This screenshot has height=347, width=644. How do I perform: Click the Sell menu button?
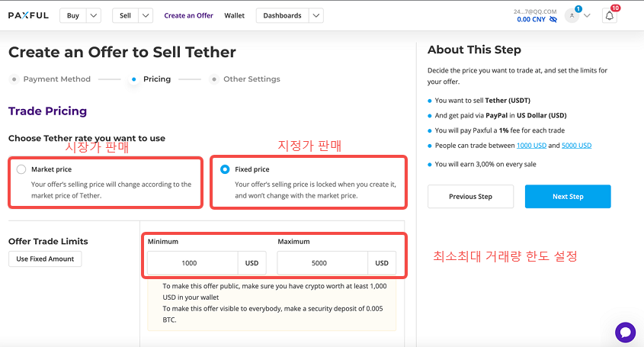point(125,15)
